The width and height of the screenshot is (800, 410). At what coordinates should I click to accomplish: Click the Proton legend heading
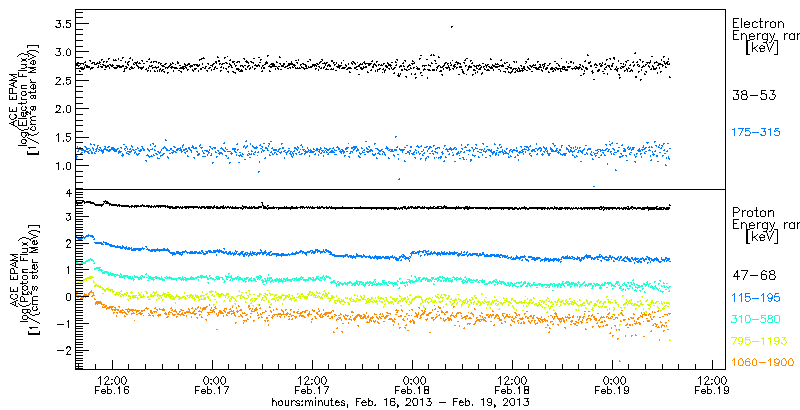point(753,213)
